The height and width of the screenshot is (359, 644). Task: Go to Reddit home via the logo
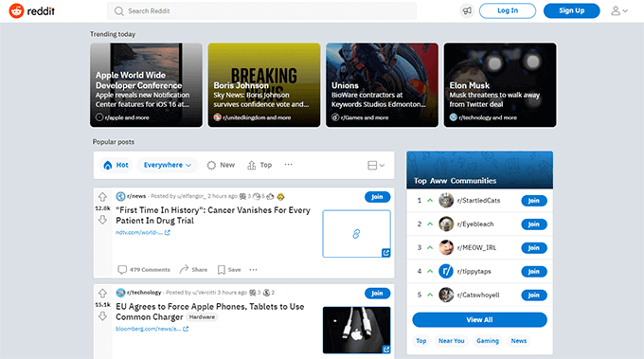click(32, 11)
